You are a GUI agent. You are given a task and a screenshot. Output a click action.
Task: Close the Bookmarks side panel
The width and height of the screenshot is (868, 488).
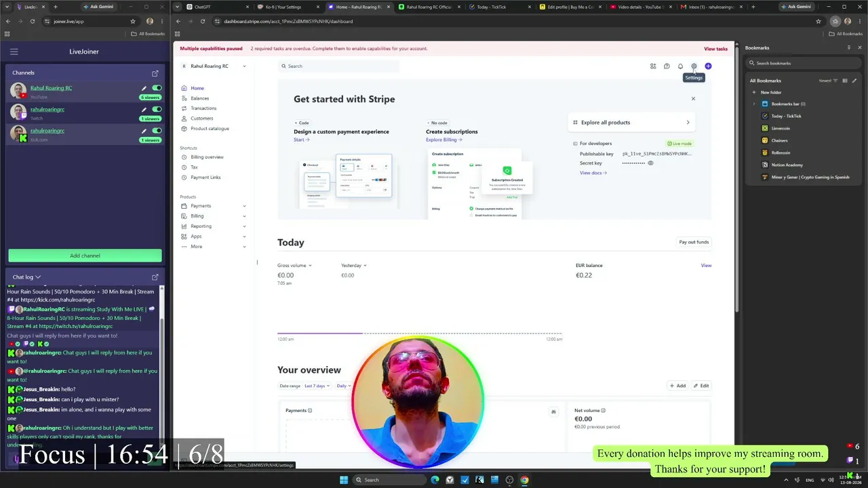coord(860,48)
